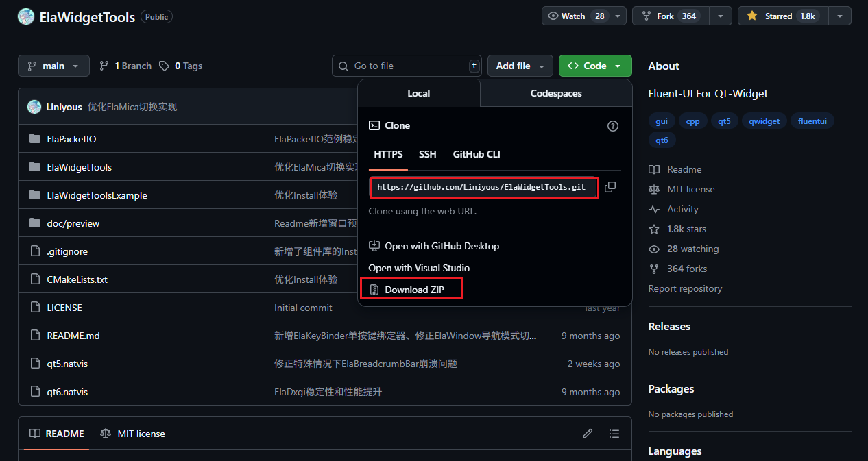Open the Packages heading link
The height and width of the screenshot is (461, 868).
pyautogui.click(x=671, y=389)
